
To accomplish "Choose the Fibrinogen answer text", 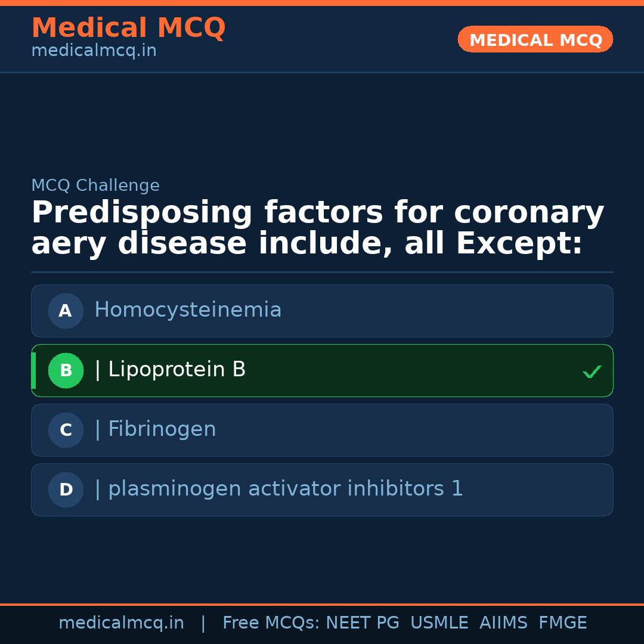I will [162, 429].
